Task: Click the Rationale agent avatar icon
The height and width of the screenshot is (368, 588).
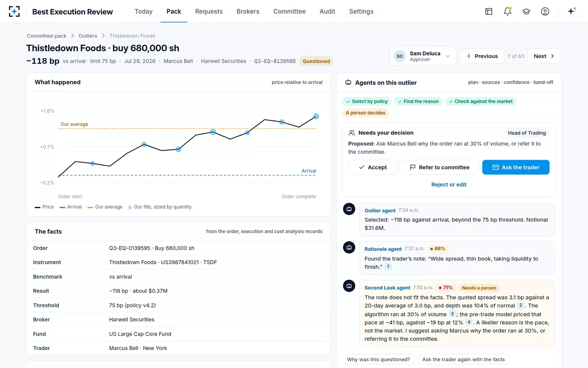Action: (x=349, y=247)
